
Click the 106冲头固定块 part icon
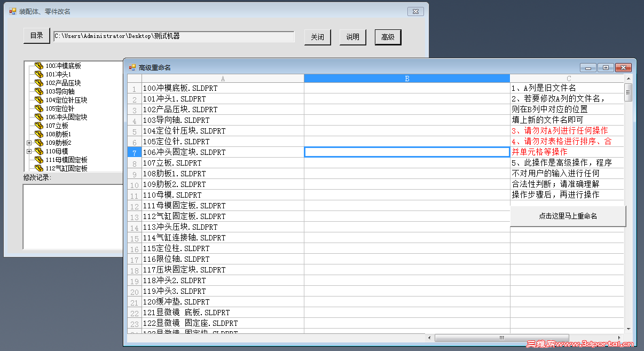(39, 117)
